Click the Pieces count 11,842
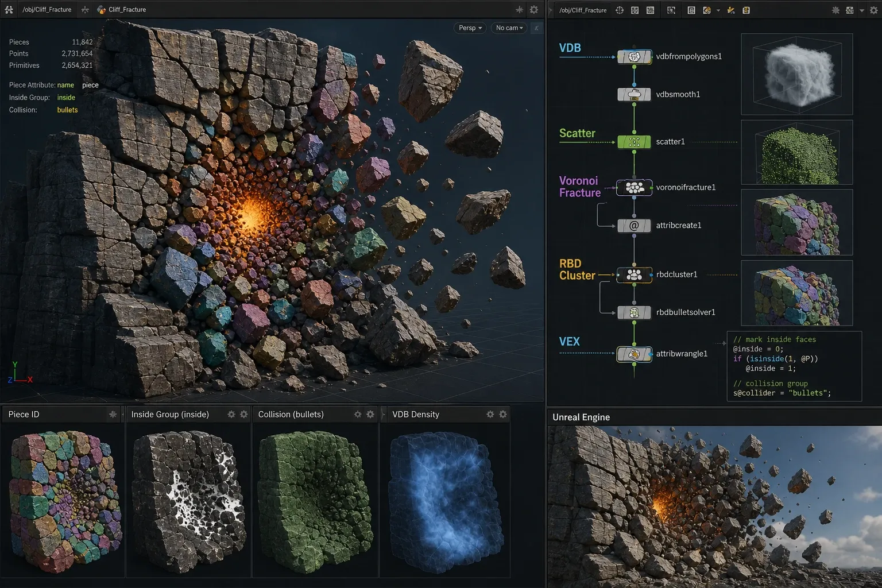The width and height of the screenshot is (882, 588). (82, 42)
